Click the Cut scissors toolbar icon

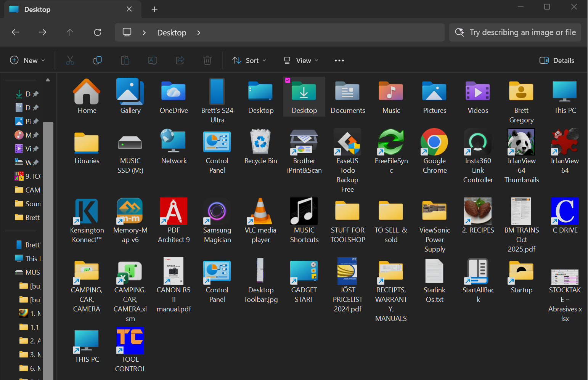click(70, 60)
